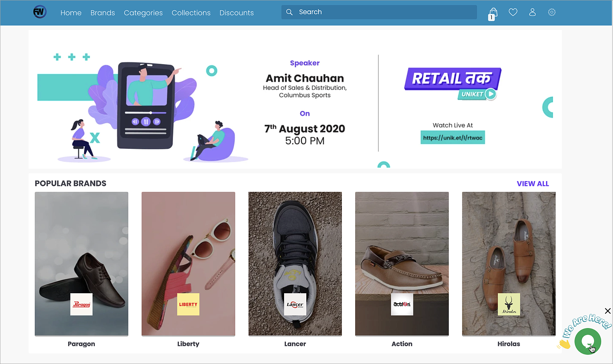Image resolution: width=613 pixels, height=364 pixels.
Task: Select the Liberty brand thumbnail
Action: point(188,264)
